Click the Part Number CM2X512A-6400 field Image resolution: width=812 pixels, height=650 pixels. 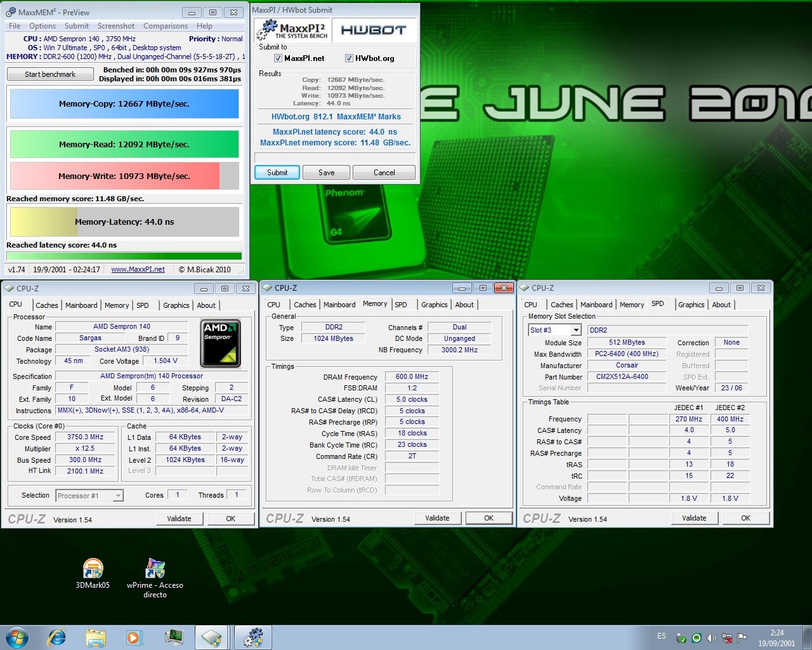point(627,376)
